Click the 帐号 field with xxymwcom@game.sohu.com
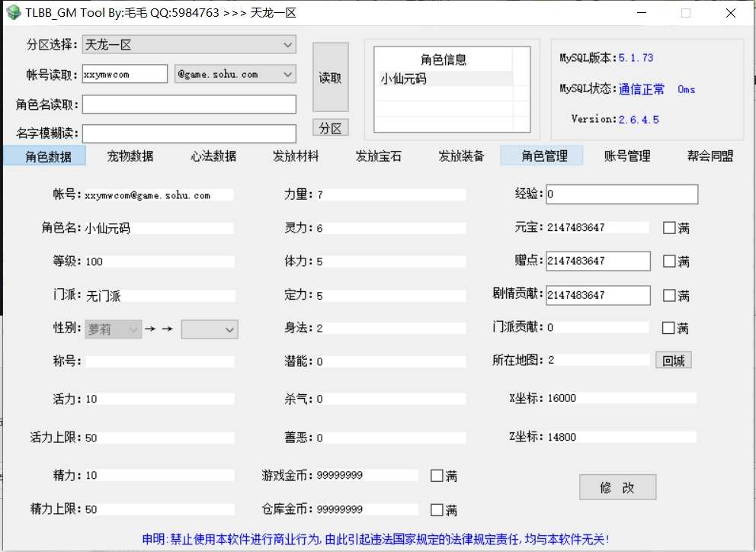Image resolution: width=756 pixels, height=552 pixels. pyautogui.click(x=159, y=195)
